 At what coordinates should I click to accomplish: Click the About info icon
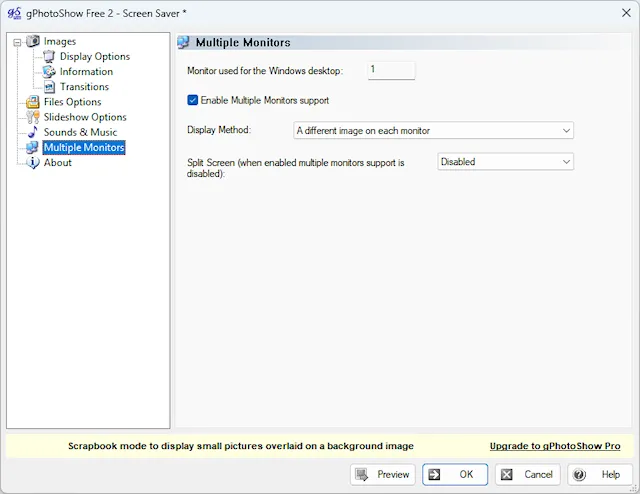(x=33, y=163)
